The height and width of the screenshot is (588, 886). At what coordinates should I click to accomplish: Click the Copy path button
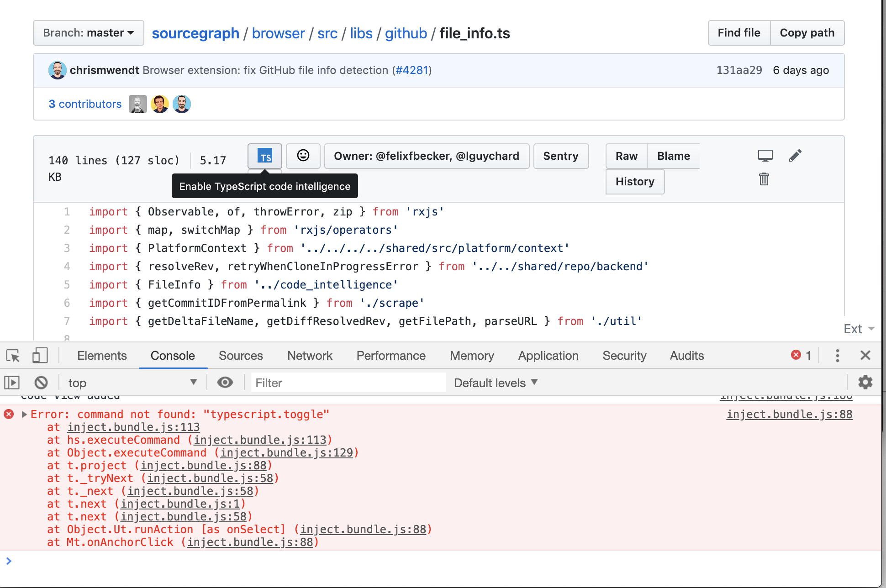click(x=807, y=33)
